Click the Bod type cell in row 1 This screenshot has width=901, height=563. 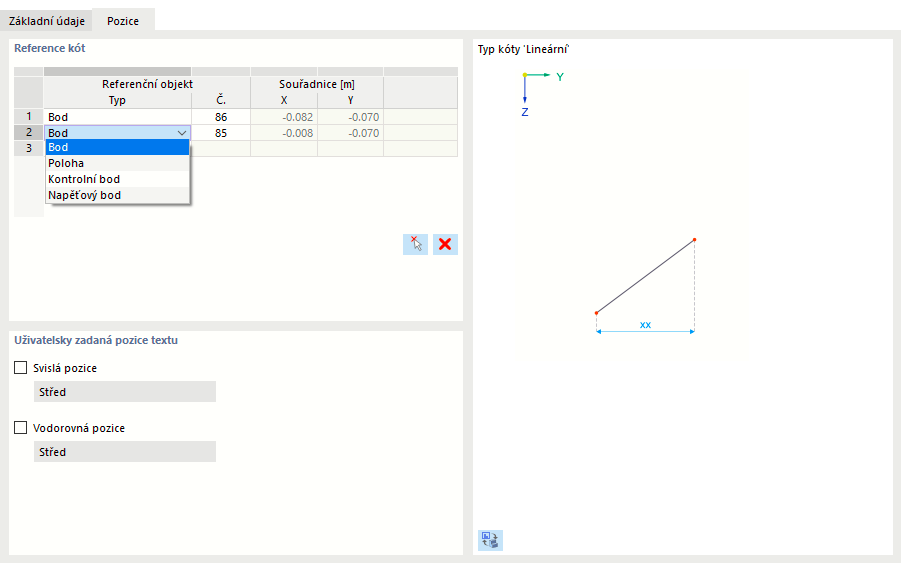pyautogui.click(x=117, y=117)
